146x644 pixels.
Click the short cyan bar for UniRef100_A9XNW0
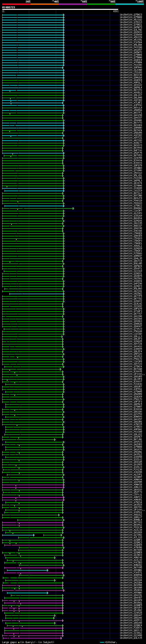point(27,593)
